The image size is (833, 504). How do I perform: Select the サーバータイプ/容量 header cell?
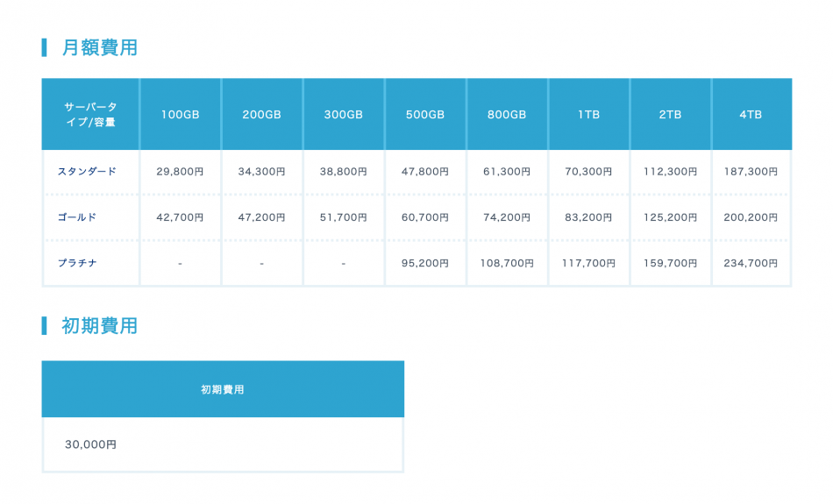tap(90, 115)
